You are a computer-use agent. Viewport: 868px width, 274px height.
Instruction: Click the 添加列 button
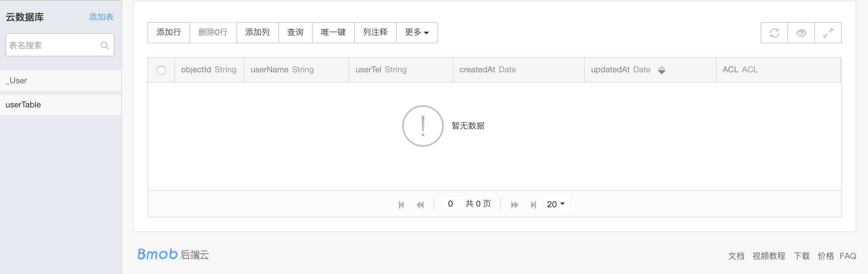[257, 33]
